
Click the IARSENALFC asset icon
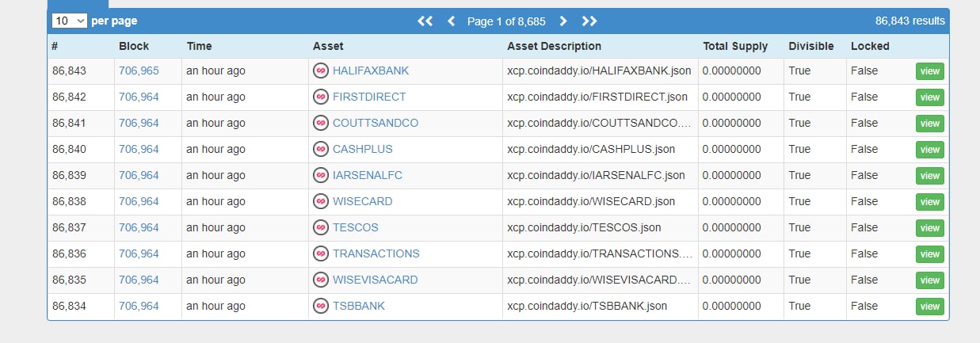pos(321,175)
